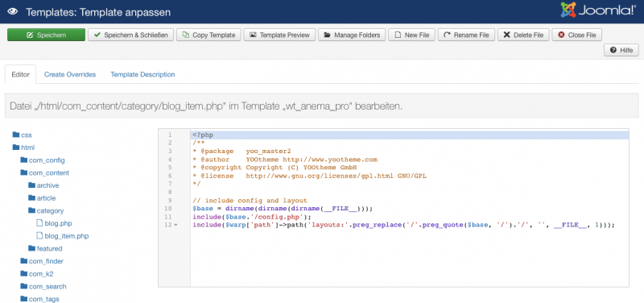Image resolution: width=644 pixels, height=303 pixels.
Task: Click folder icon next to archive
Action: click(31, 185)
